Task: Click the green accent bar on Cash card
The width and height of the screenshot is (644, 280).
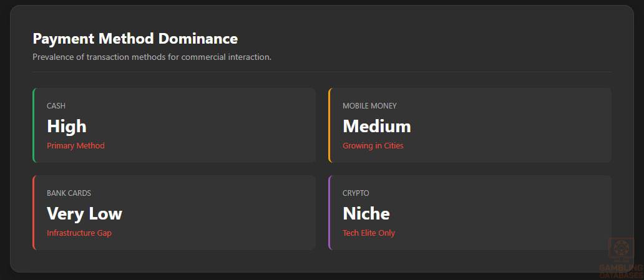Action: 34,125
